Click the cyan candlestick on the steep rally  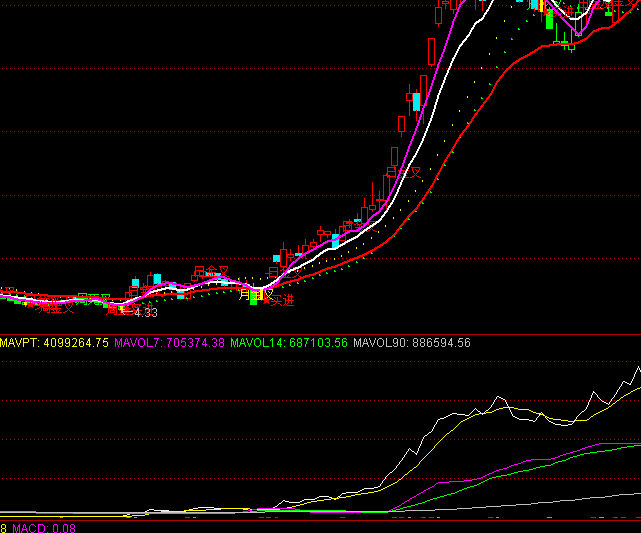416,101
